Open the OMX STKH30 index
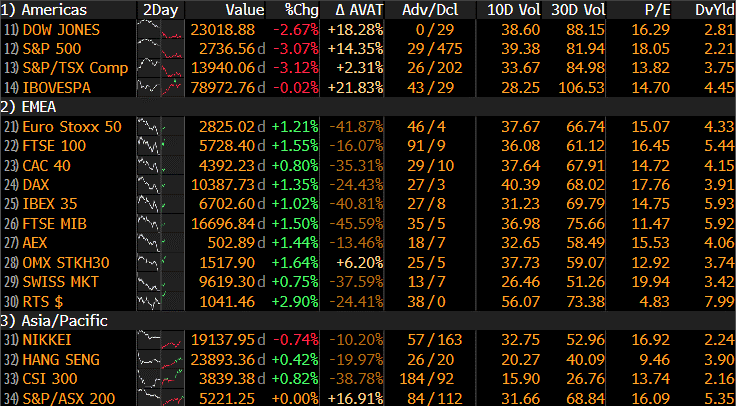The image size is (736, 406). (x=66, y=262)
